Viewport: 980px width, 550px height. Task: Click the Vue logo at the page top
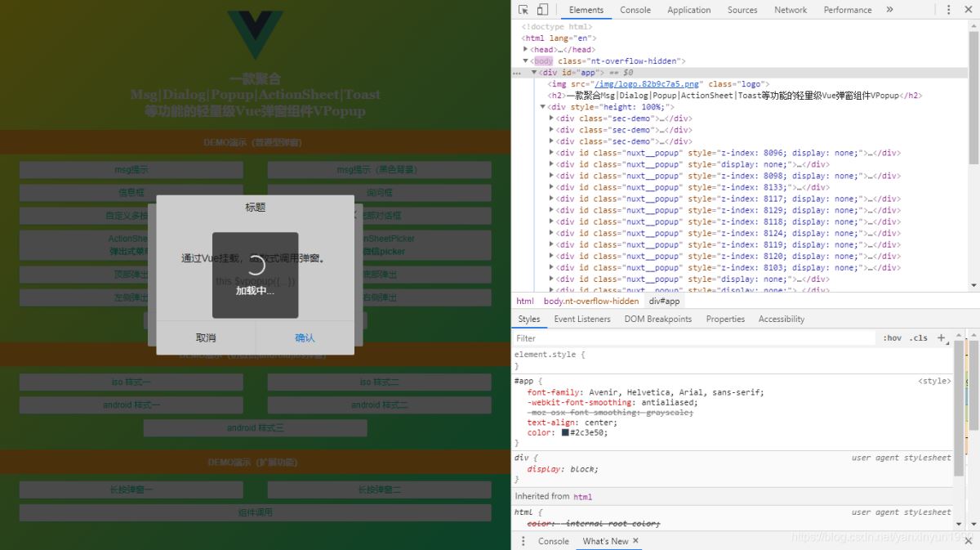tap(256, 34)
